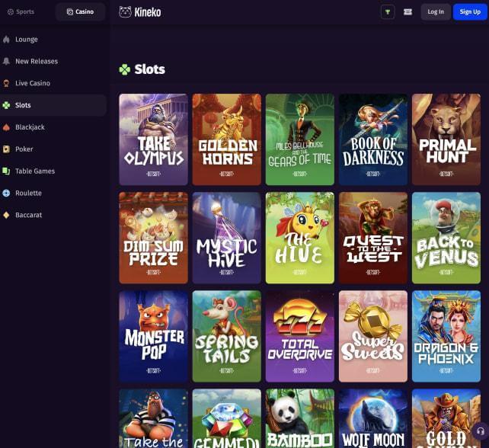Screen dimensions: 489x448
Task: Go to Blackjack in the sidebar
Action: [30, 127]
